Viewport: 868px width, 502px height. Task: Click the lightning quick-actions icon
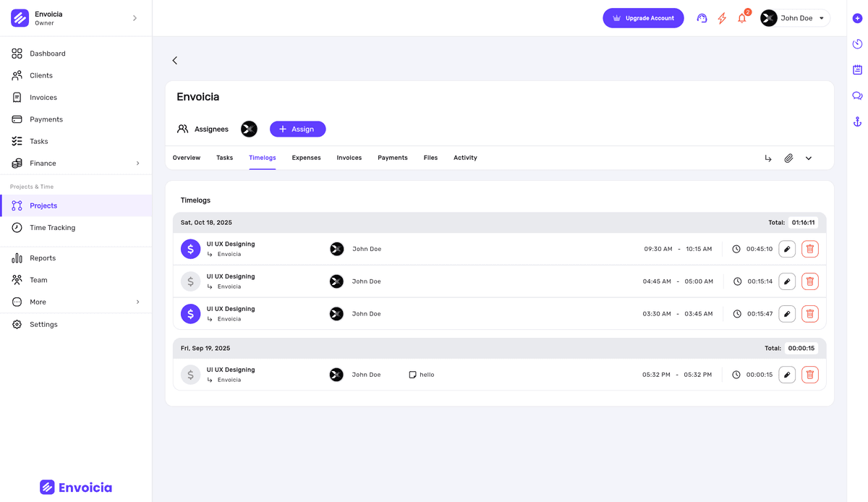(721, 18)
